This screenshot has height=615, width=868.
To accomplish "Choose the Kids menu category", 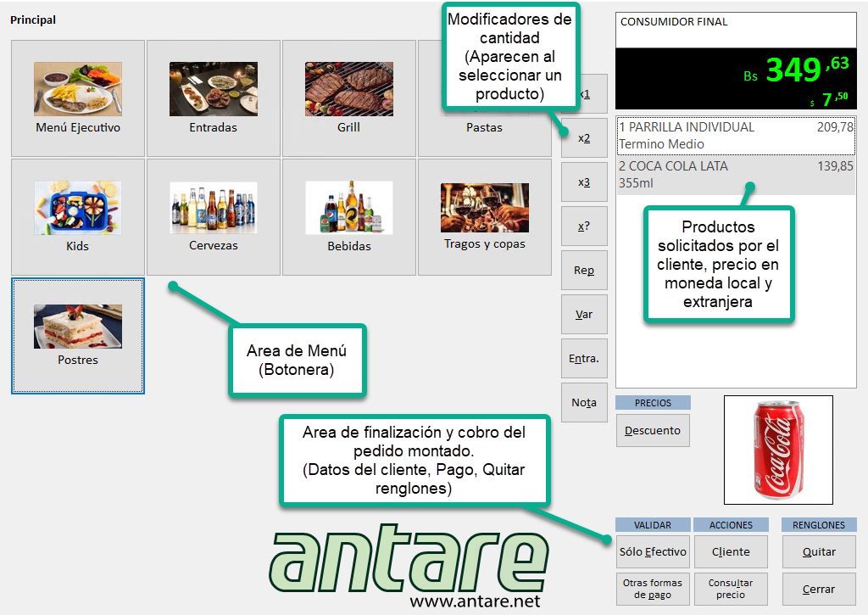I will coord(78,216).
